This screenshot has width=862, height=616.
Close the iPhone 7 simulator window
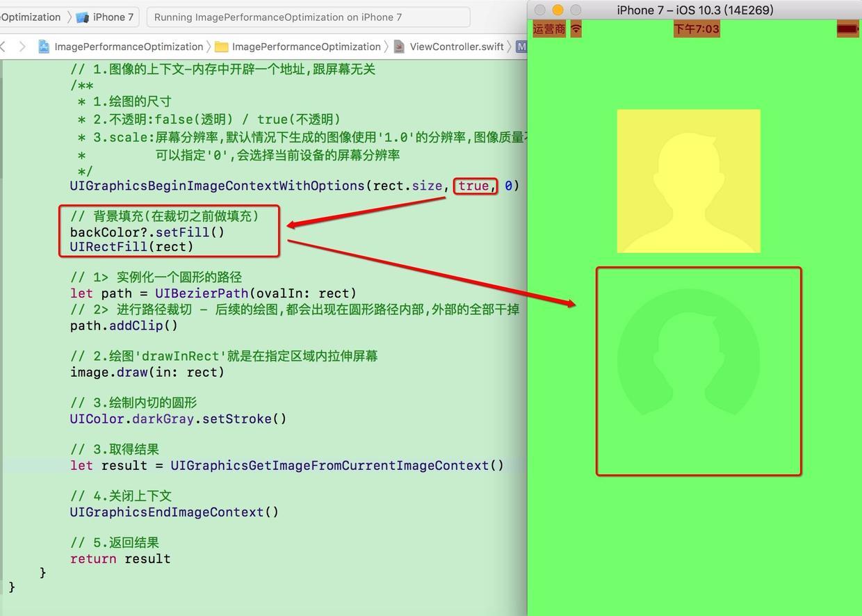coord(539,10)
